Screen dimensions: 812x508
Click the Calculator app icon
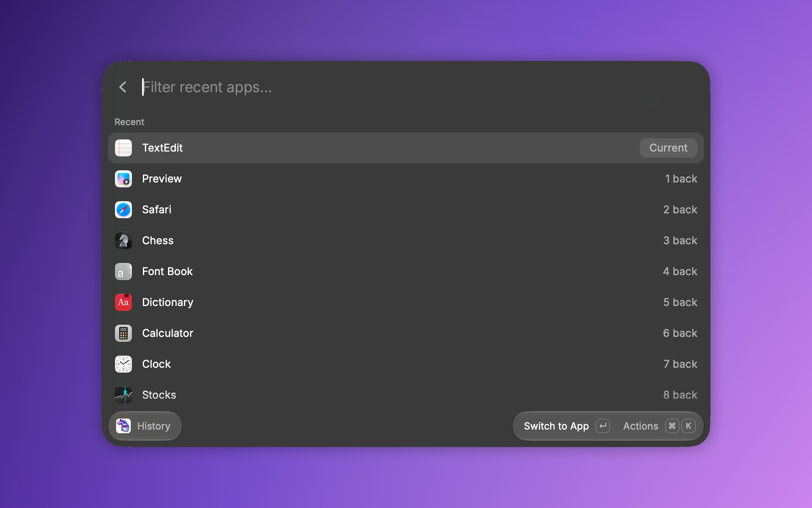pos(123,333)
